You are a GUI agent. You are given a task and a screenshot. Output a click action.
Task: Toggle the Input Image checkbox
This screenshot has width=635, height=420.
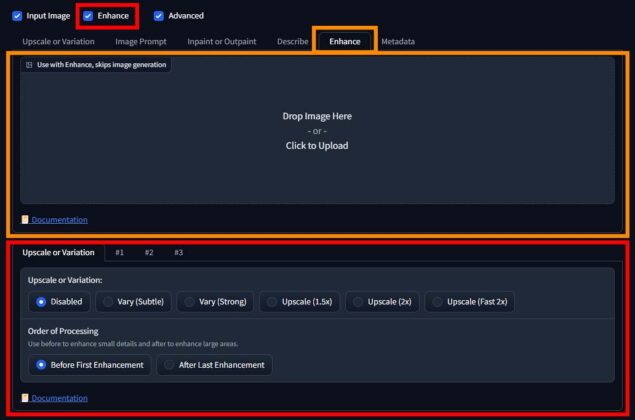click(17, 16)
